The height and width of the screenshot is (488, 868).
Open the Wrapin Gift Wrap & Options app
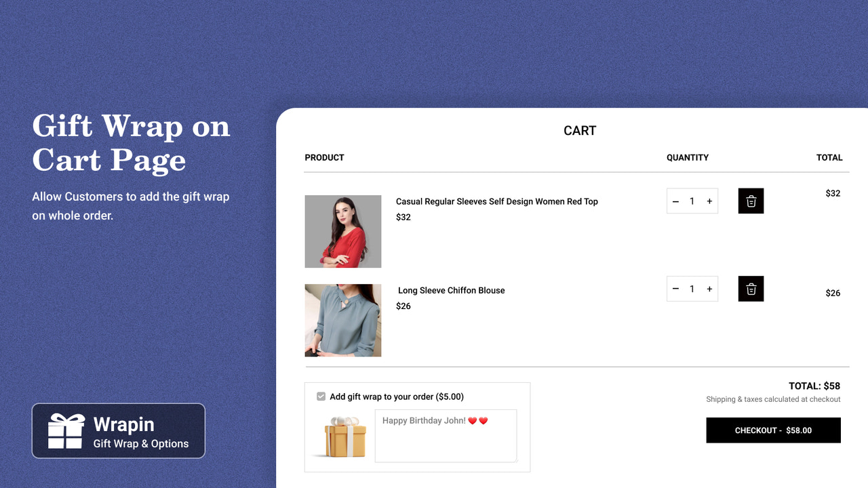click(118, 430)
